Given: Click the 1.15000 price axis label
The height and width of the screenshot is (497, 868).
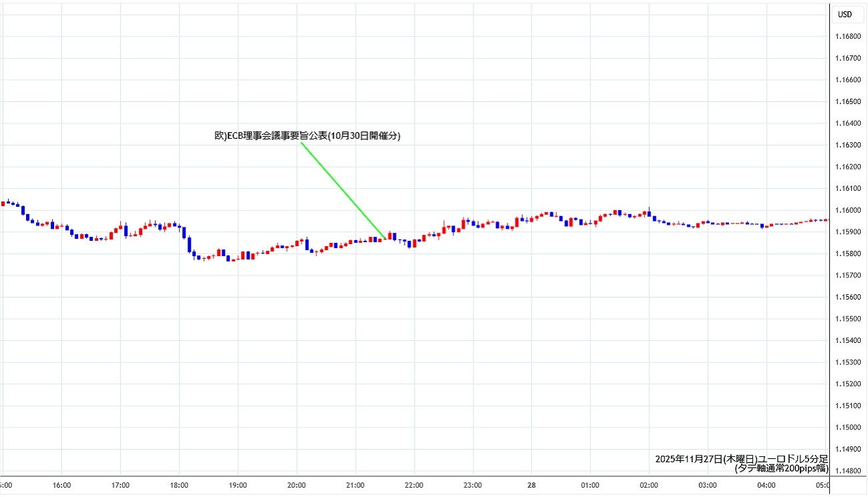Looking at the screenshot, I should click(x=847, y=427).
